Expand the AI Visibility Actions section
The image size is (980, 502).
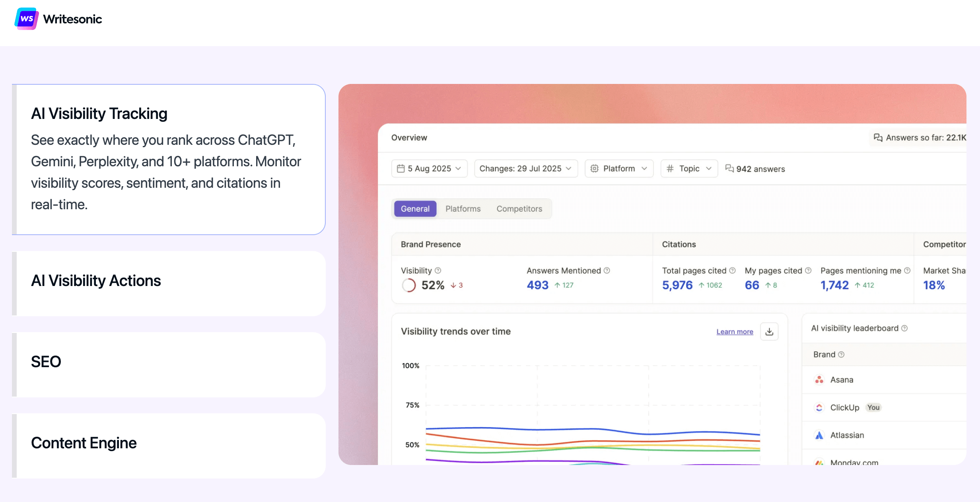coord(169,283)
